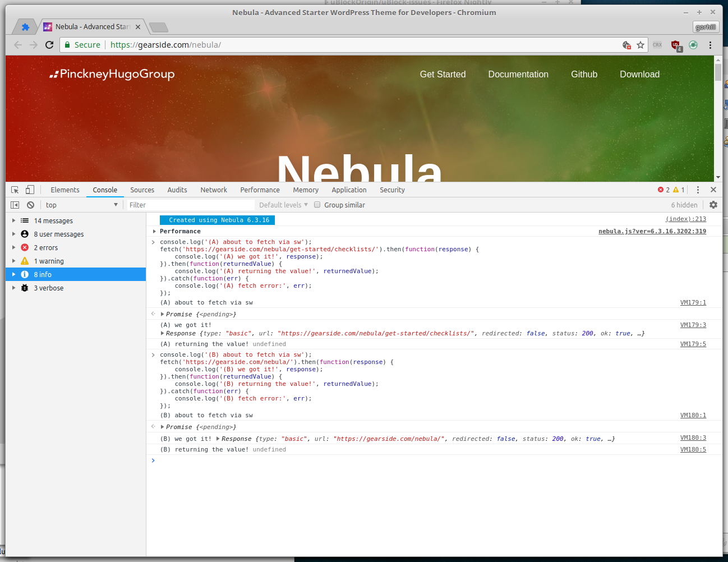Open console settings with the gear icon
The width and height of the screenshot is (728, 562).
(x=713, y=205)
